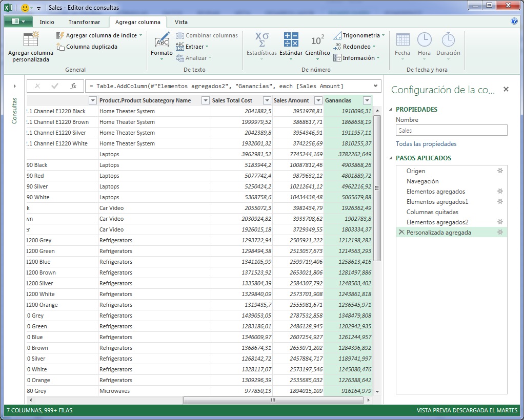524x420 pixels.
Task: Click inside the Nombre field
Action: click(451, 130)
